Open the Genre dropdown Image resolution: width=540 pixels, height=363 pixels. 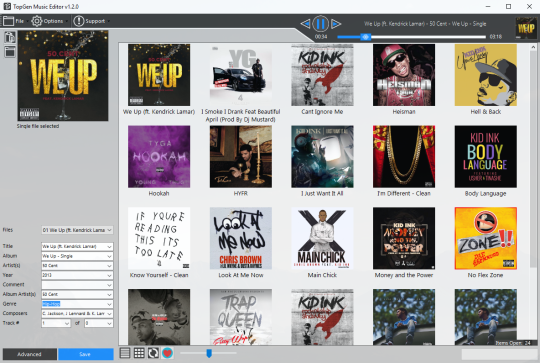pyautogui.click(x=110, y=304)
